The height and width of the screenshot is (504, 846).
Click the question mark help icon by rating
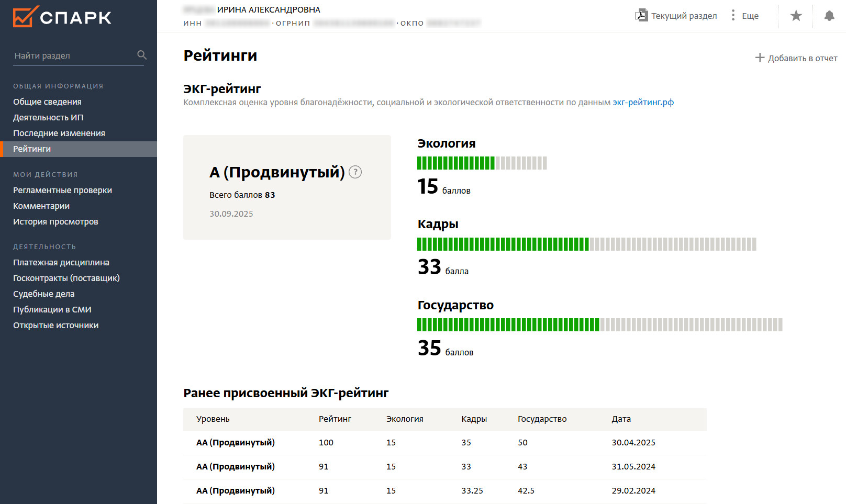click(x=355, y=172)
